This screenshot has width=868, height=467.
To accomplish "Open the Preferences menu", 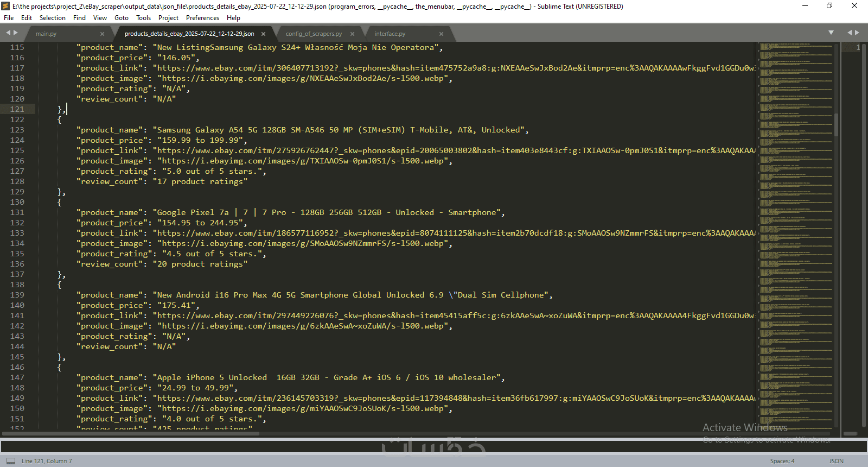I will pyautogui.click(x=203, y=18).
